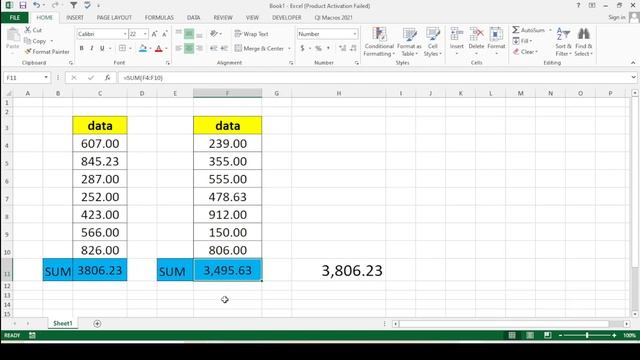The height and width of the screenshot is (360, 640).
Task: Click the AutoSum sigma icon
Action: point(516,30)
